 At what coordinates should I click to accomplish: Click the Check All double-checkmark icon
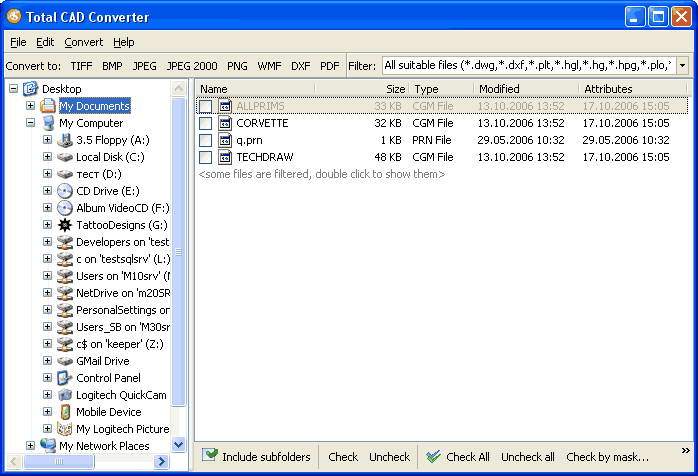pyautogui.click(x=433, y=456)
